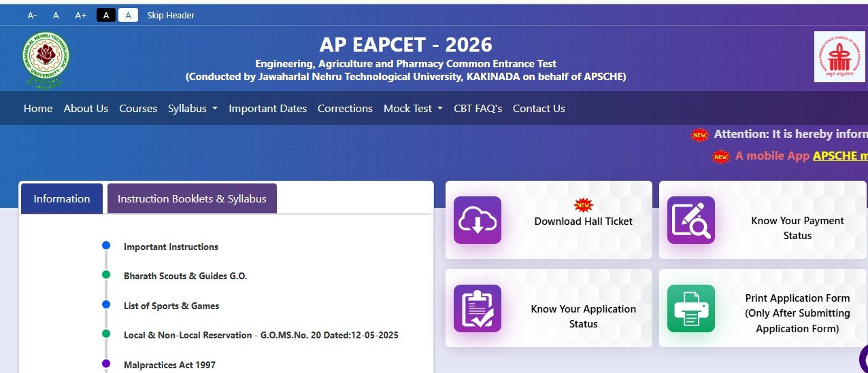Click the Know Your Application Status text
This screenshot has height=373, width=868.
click(x=584, y=317)
